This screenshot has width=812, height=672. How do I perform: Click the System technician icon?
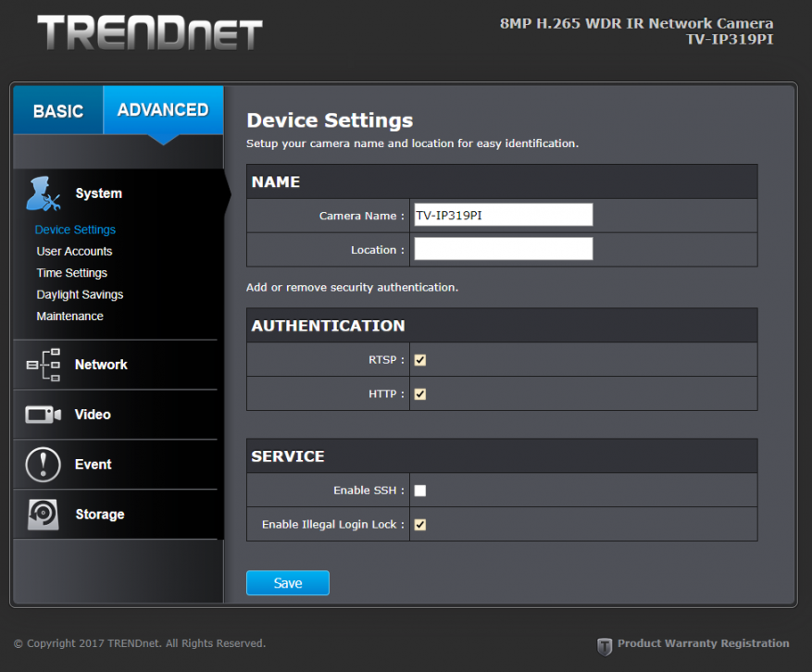click(x=44, y=193)
